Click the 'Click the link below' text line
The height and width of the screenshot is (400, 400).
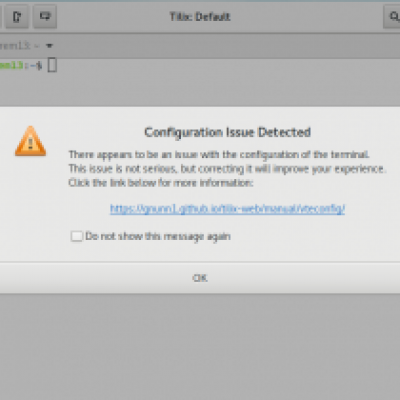point(161,183)
